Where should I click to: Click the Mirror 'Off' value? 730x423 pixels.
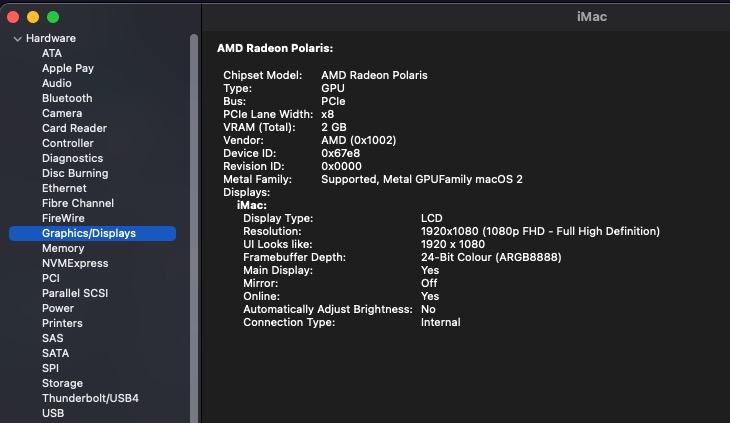[429, 283]
